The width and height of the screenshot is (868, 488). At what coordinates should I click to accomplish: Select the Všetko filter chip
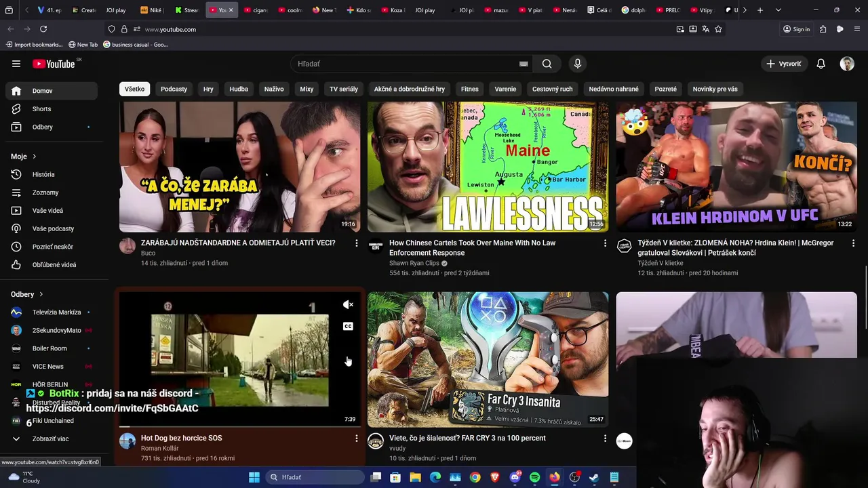[x=134, y=89]
